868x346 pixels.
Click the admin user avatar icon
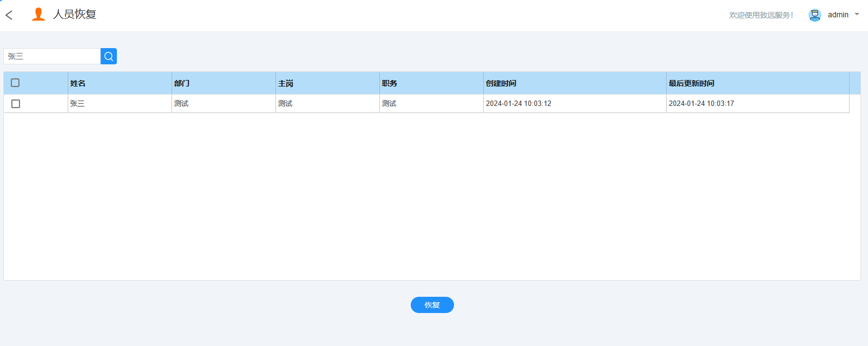815,15
